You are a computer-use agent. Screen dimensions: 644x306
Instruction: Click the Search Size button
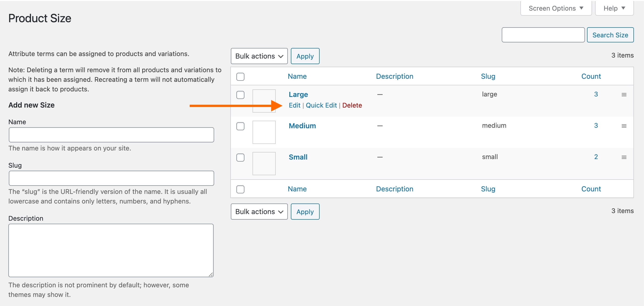click(610, 35)
